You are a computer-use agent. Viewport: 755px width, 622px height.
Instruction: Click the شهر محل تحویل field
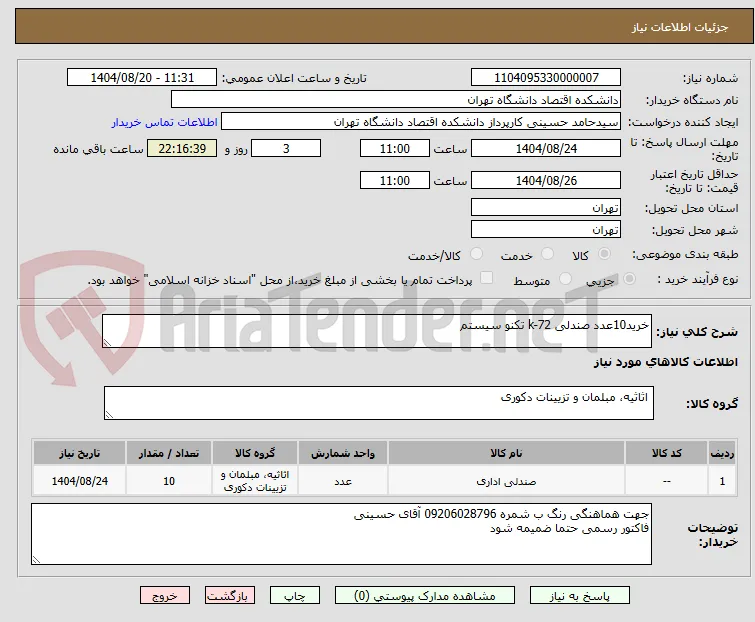click(x=546, y=230)
